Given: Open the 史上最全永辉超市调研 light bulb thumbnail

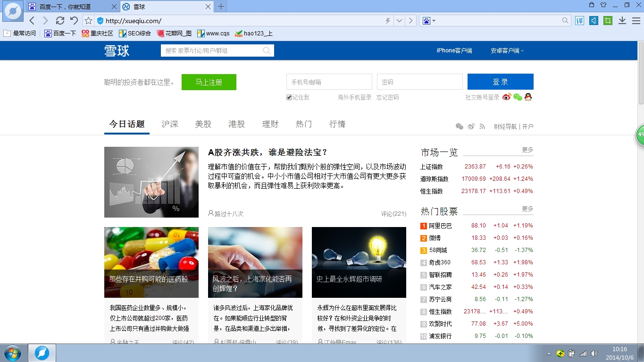Looking at the screenshot, I should (359, 262).
